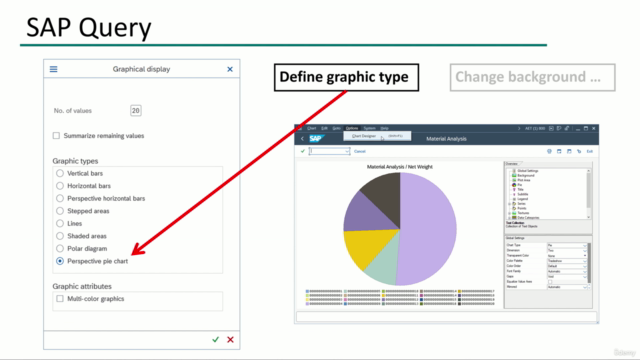Select Stepped areas graphic type
Image resolution: width=640 pixels, height=360 pixels.
click(x=60, y=211)
